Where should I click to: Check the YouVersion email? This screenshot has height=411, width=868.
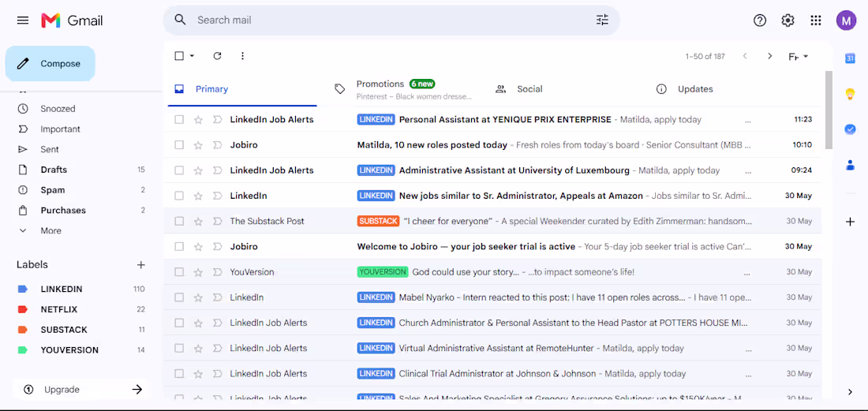pyautogui.click(x=179, y=272)
